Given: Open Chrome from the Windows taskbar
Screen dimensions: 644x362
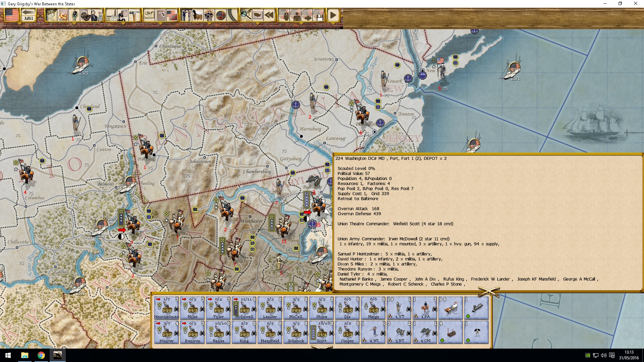Looking at the screenshot, I should click(41, 355).
